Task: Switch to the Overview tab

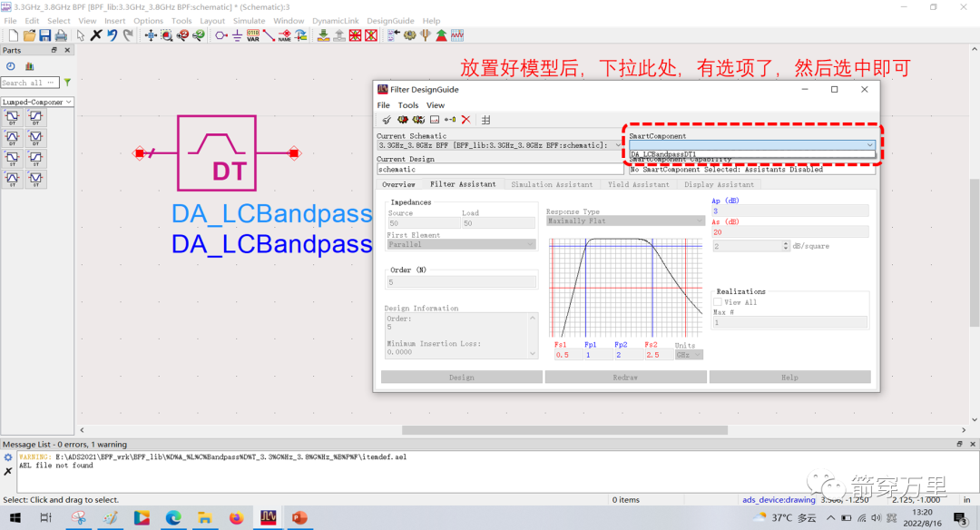Action: (398, 184)
